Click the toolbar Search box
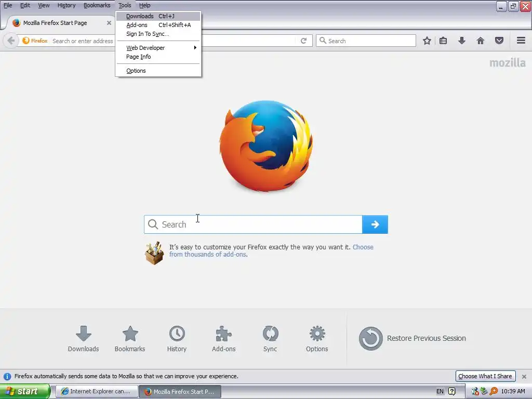The height and width of the screenshot is (399, 532). coord(366,41)
